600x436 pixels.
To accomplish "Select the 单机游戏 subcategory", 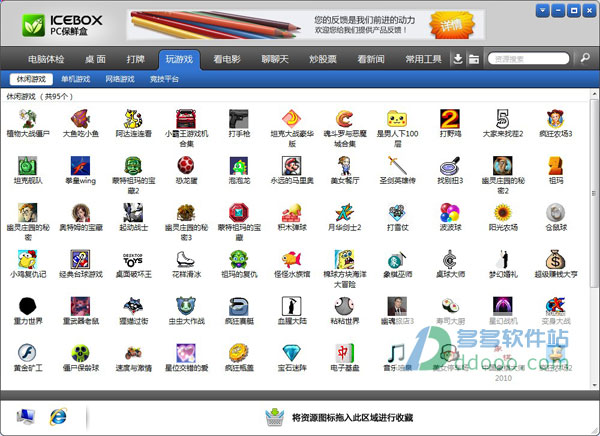I will pyautogui.click(x=76, y=79).
